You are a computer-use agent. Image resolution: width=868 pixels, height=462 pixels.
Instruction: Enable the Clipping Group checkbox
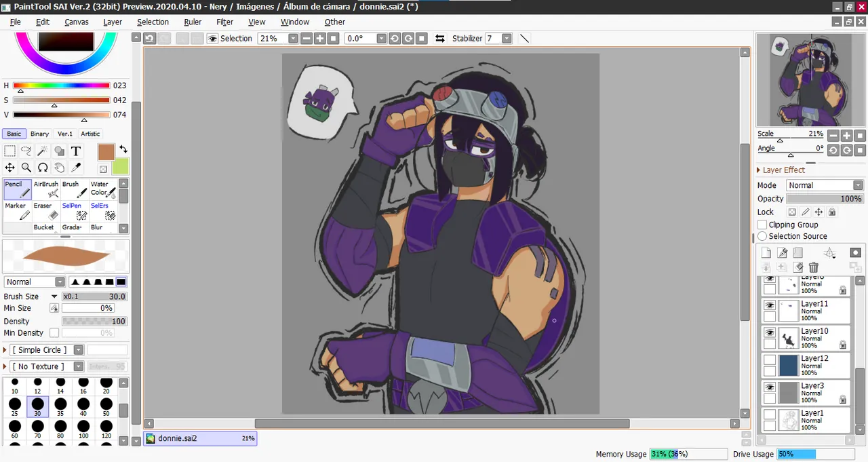762,225
